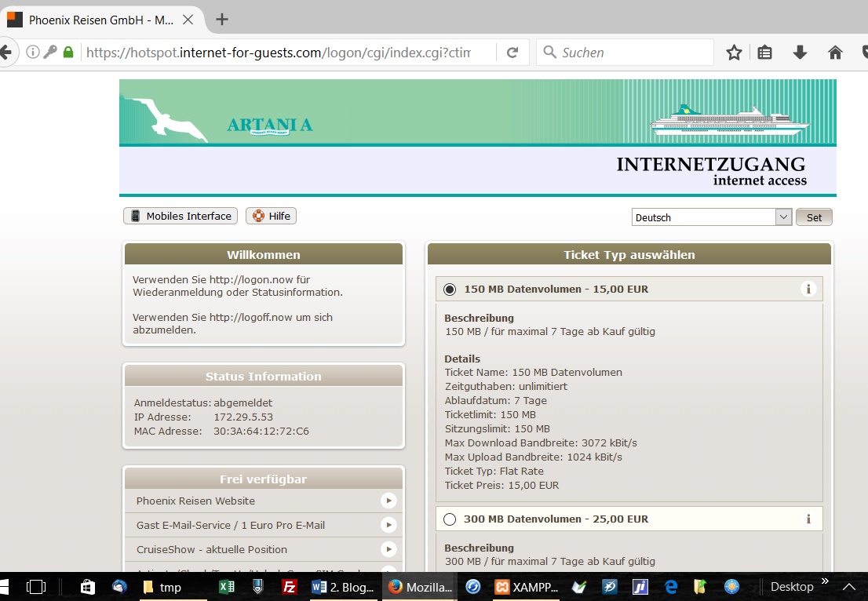Click the bookmark star icon
Screen dimensions: 868x601
pyautogui.click(x=734, y=53)
